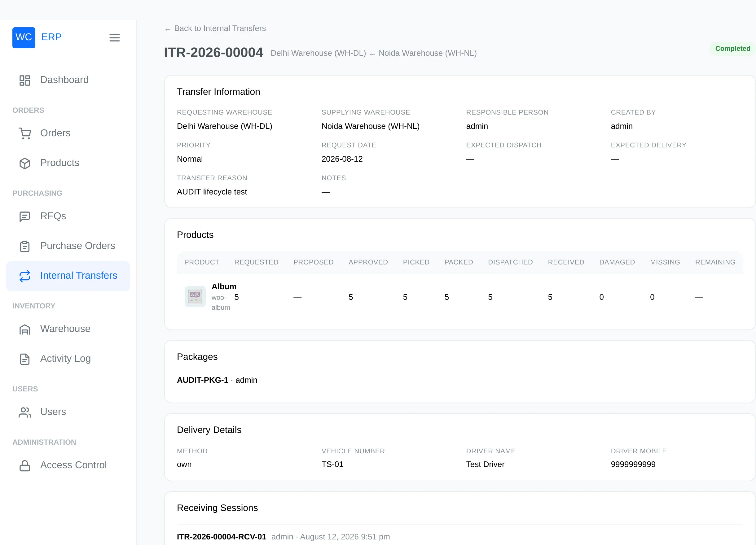Viewport: 756px width, 545px height.
Task: Click the REMAINING column header
Action: coord(715,262)
